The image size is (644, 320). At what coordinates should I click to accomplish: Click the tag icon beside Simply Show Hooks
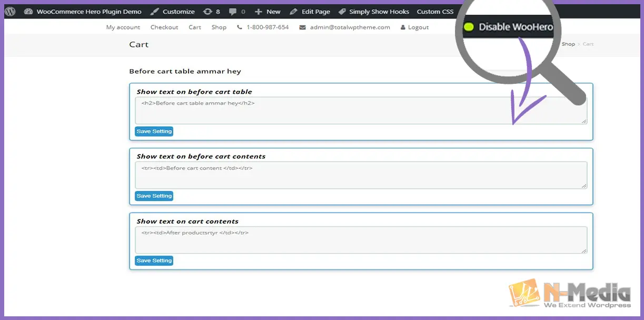(x=342, y=12)
